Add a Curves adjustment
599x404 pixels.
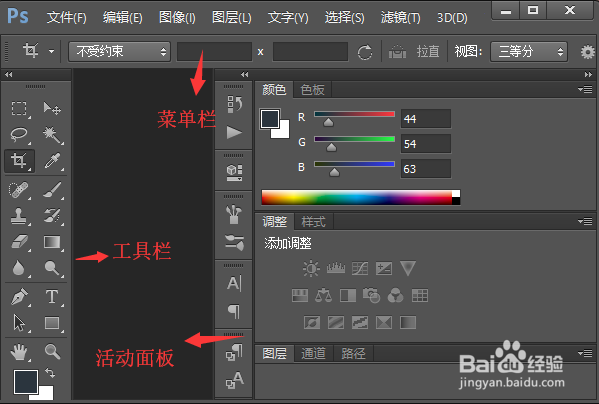pos(360,268)
